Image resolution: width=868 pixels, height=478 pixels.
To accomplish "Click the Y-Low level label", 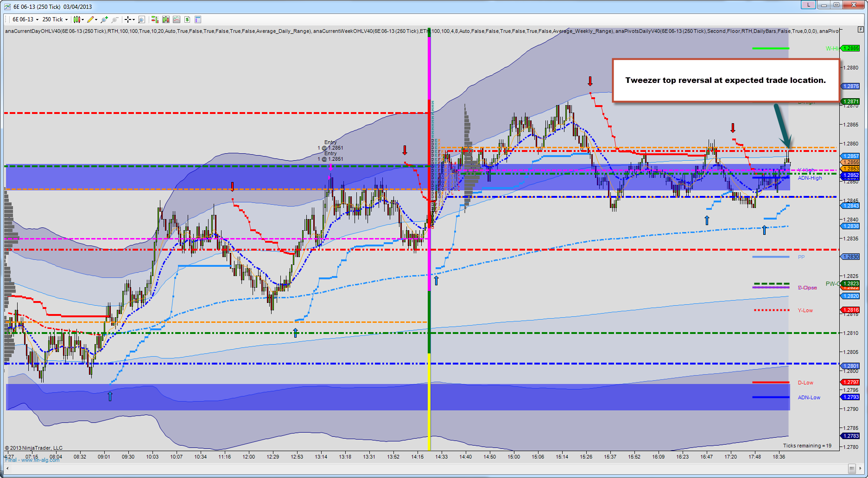I will (x=805, y=310).
